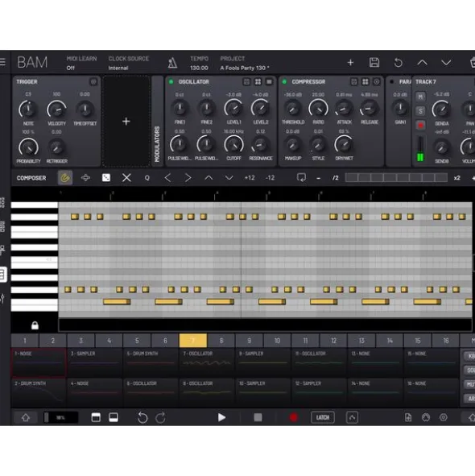This screenshot has height=476, width=475.
Task: Redo the action in bottom bar
Action: 160,418
